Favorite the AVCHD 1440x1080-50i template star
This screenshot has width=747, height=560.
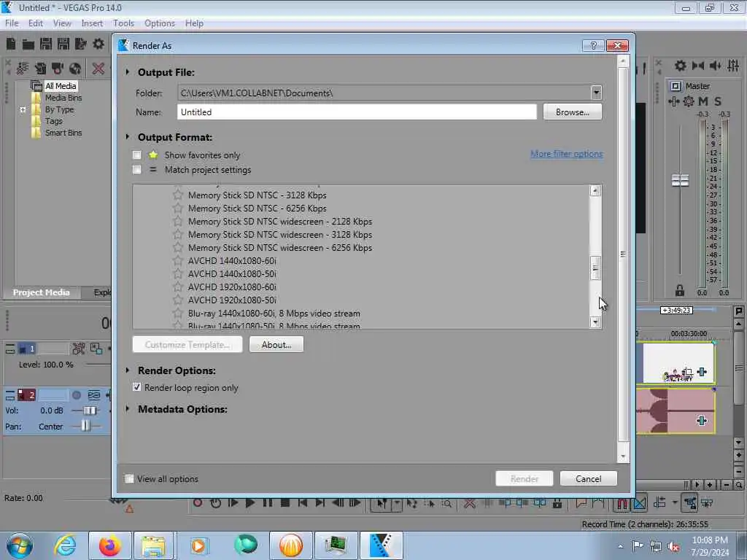[x=178, y=274]
